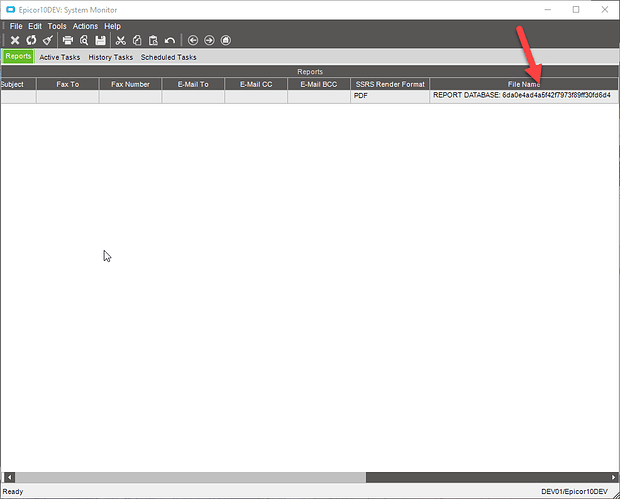Minimize the System Monitor window

coord(548,9)
